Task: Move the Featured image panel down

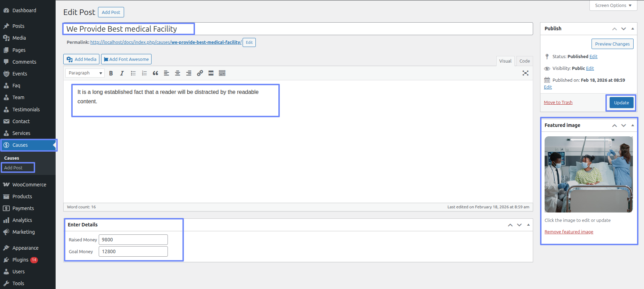Action: click(623, 125)
